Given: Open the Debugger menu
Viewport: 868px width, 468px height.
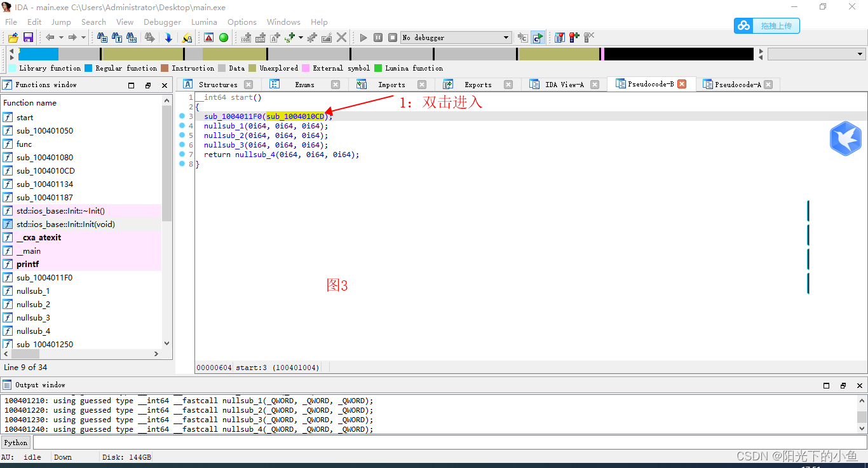Looking at the screenshot, I should [162, 22].
